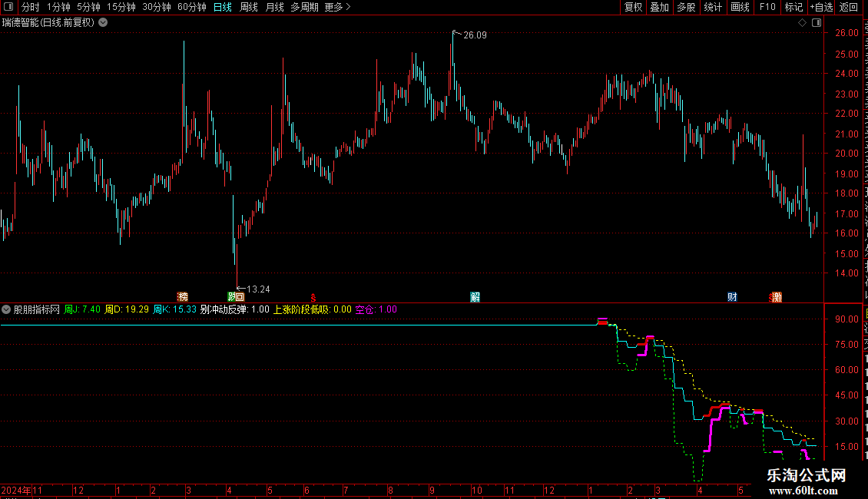This screenshot has height=499, width=868.
Task: Click the 标记 mark button
Action: (x=793, y=7)
